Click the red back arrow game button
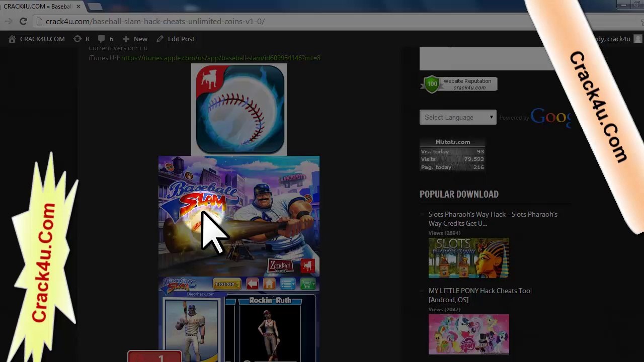 (x=252, y=285)
